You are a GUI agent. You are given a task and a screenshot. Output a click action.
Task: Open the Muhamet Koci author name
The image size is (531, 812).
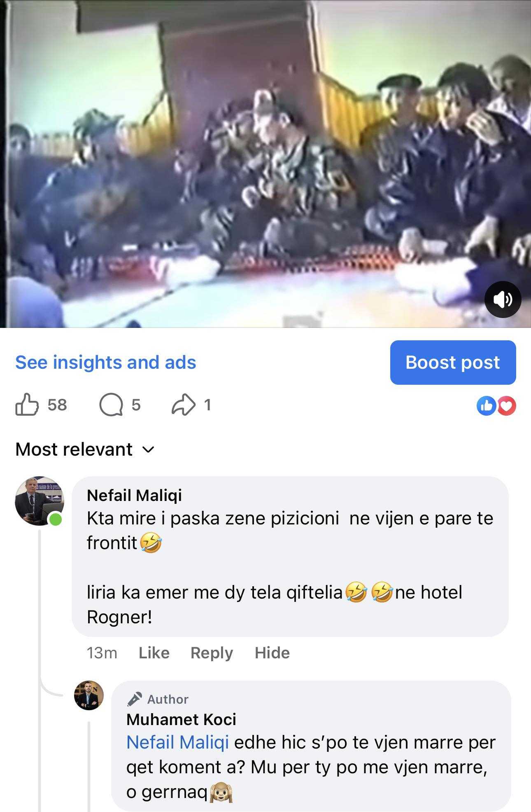pos(181,719)
